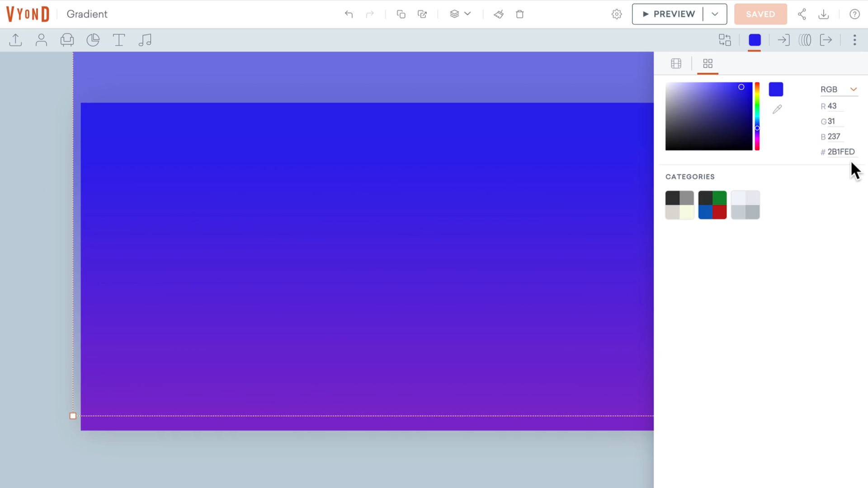
Task: Click the PREVIEW button
Action: click(x=668, y=14)
